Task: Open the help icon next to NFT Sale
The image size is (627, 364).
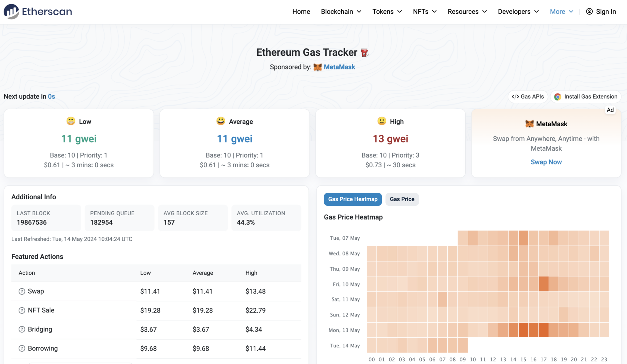Action: coord(22,310)
